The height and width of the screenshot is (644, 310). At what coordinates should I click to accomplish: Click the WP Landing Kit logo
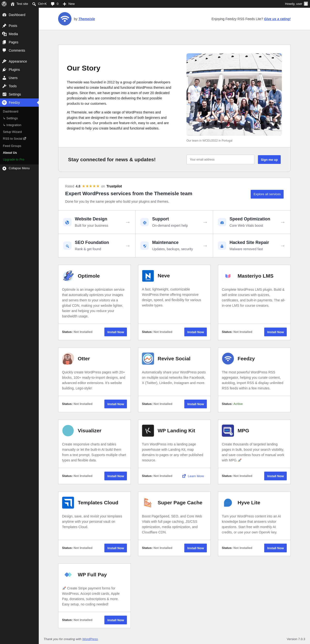pos(148,430)
